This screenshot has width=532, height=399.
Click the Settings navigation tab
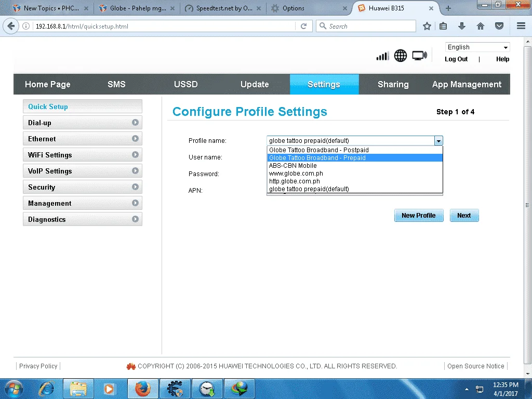tap(324, 84)
